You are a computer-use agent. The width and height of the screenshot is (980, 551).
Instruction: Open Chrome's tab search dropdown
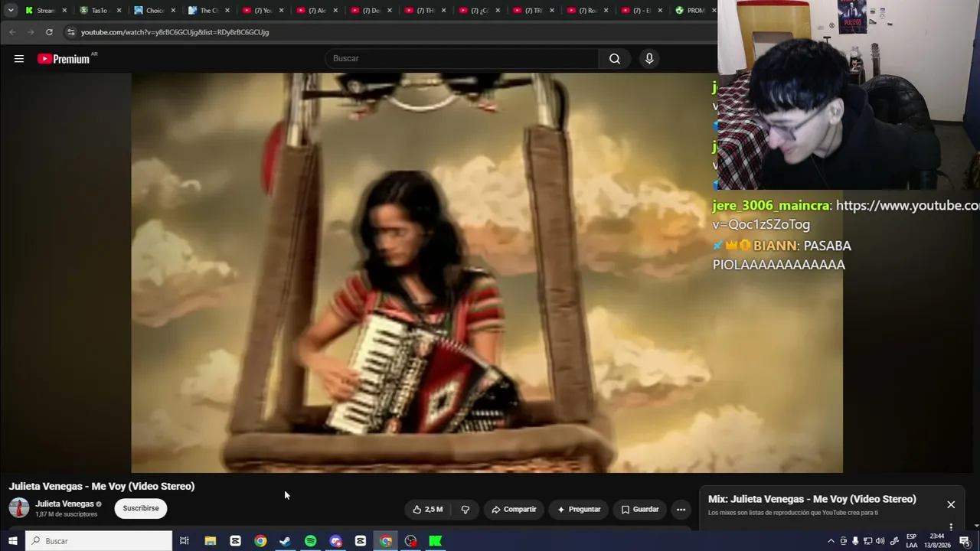click(11, 11)
